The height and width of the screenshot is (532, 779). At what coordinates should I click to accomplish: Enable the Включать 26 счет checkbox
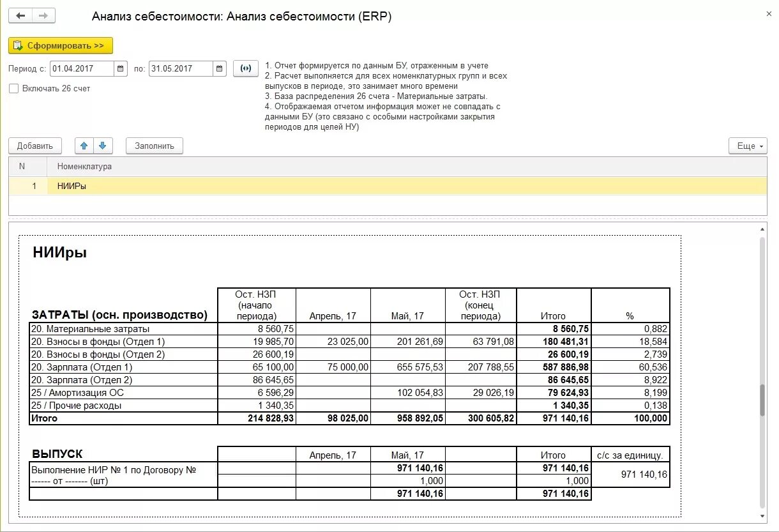[13, 89]
